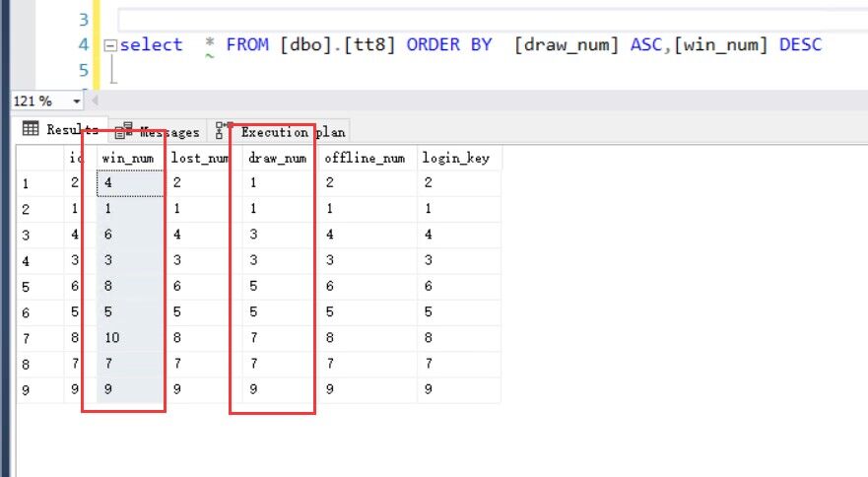Collapse the select statement outline box
This screenshot has width=868, height=477.
click(110, 45)
